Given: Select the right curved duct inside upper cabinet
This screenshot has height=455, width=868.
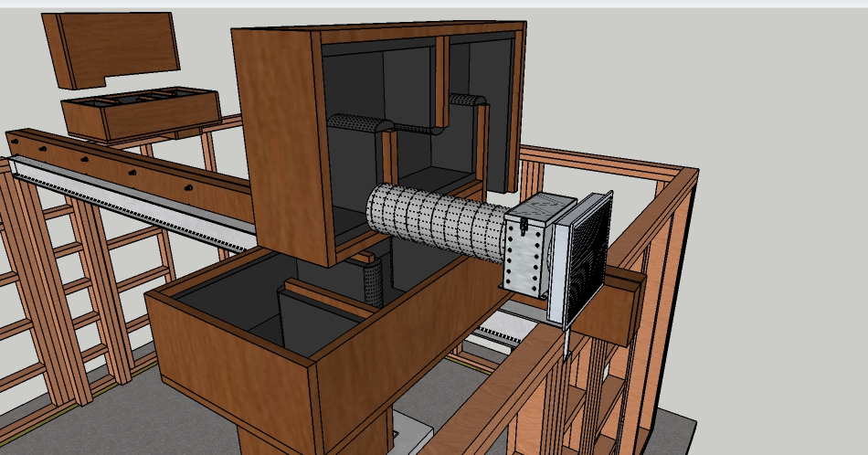Looking at the screenshot, I should tap(468, 101).
